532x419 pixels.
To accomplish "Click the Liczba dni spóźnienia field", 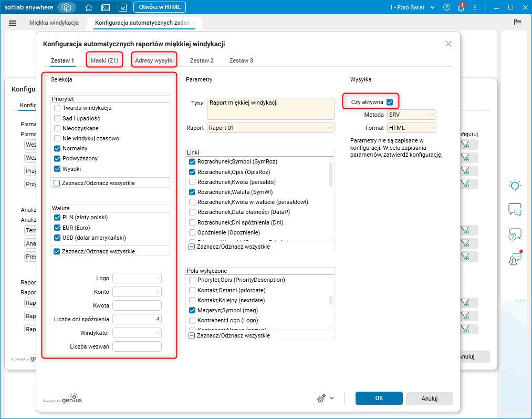I will (137, 319).
